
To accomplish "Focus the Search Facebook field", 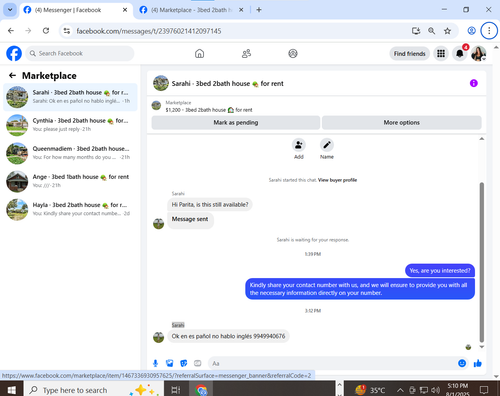I will 80,53.
